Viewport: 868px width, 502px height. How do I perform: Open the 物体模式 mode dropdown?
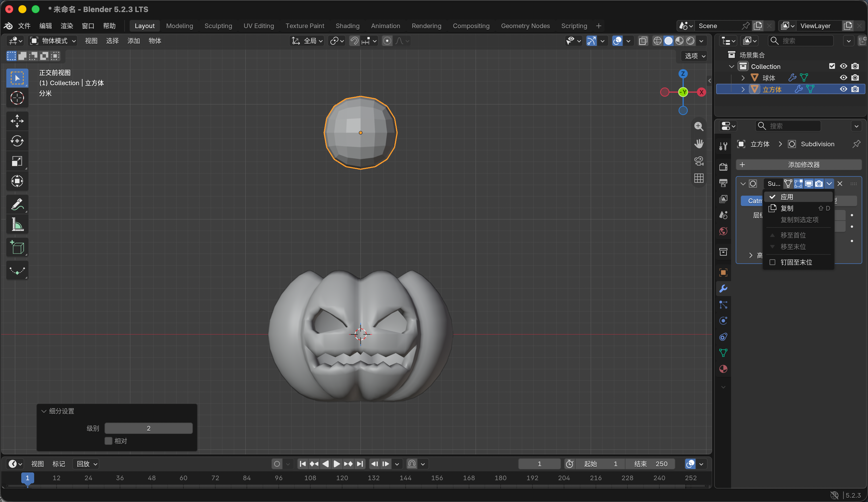[x=53, y=41]
